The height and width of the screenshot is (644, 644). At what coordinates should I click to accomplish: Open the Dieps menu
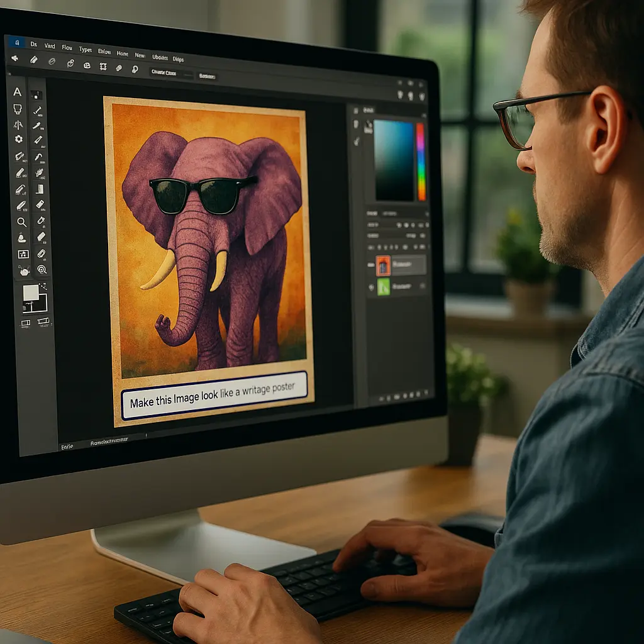[178, 59]
